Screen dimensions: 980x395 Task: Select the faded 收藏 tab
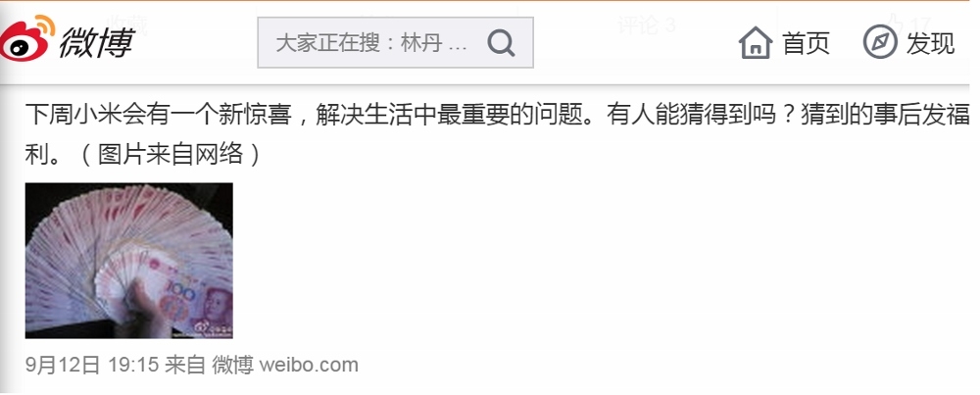point(127,25)
